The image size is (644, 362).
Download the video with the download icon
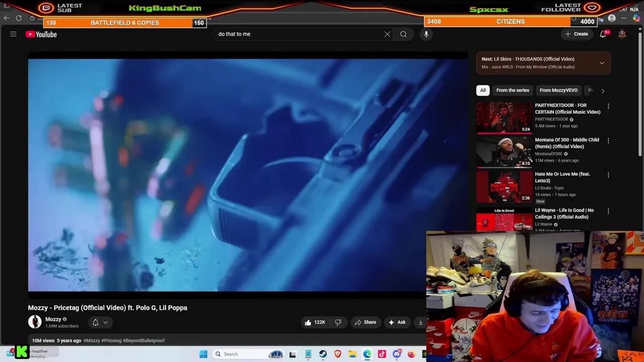coord(421,322)
